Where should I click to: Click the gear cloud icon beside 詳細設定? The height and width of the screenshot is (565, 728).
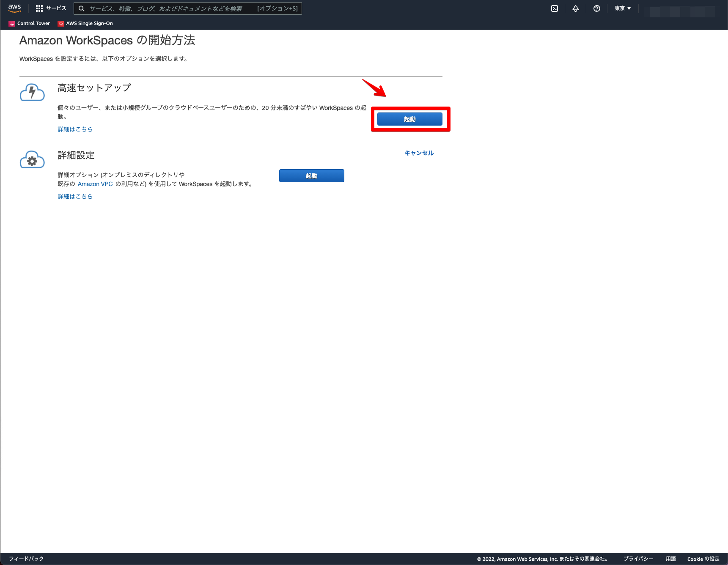click(32, 160)
